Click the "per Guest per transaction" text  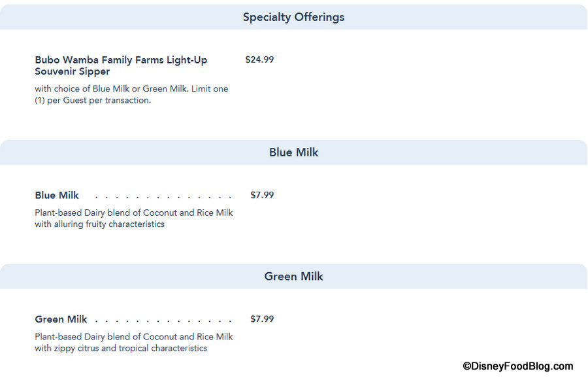click(x=99, y=100)
